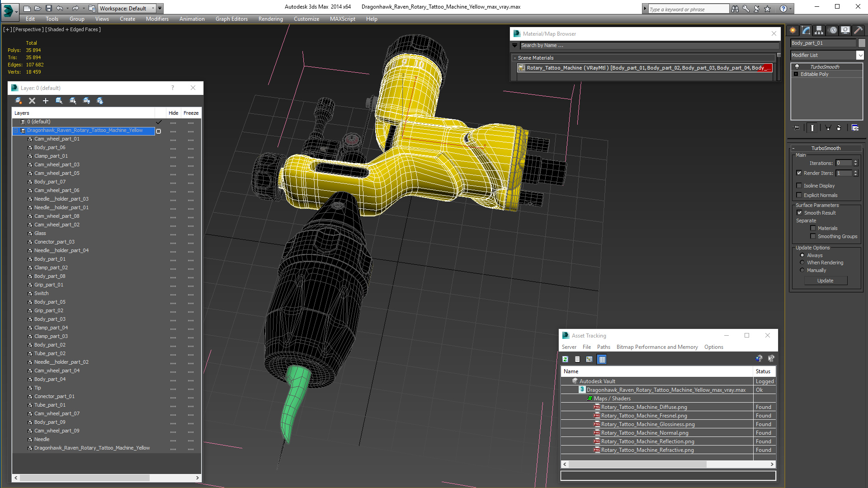
Task: Expand the Editable Poly modifier
Action: pos(796,74)
